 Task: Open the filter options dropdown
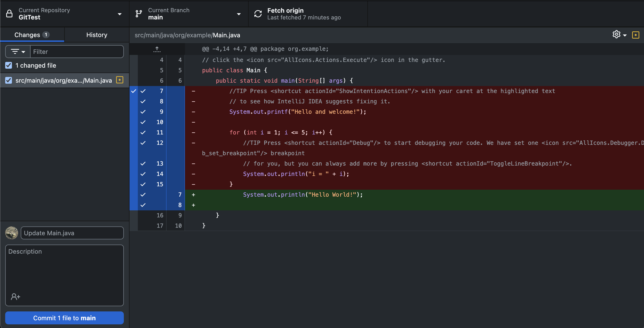18,52
